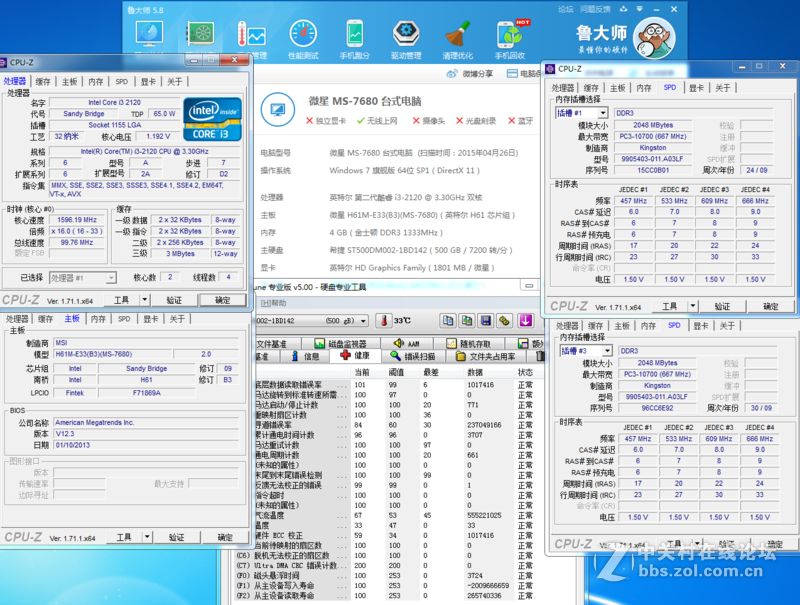Expand 工具 arrow in CPU-Z slot #1 window
Image resolution: width=800 pixels, height=605 pixels.
[x=693, y=306]
